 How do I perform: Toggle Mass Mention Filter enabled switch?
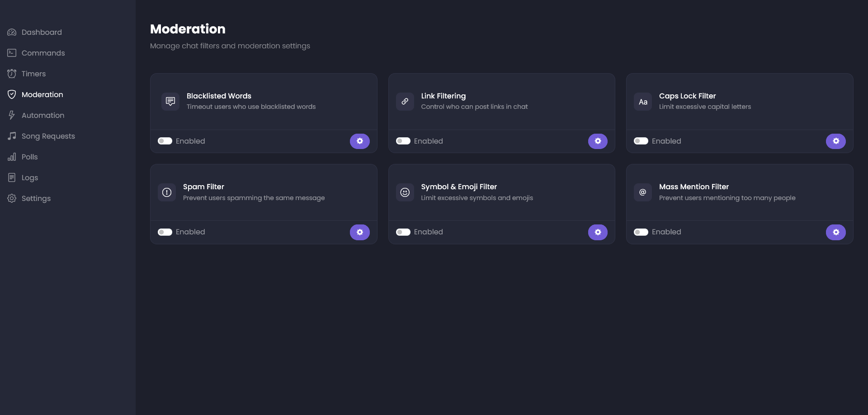click(641, 232)
